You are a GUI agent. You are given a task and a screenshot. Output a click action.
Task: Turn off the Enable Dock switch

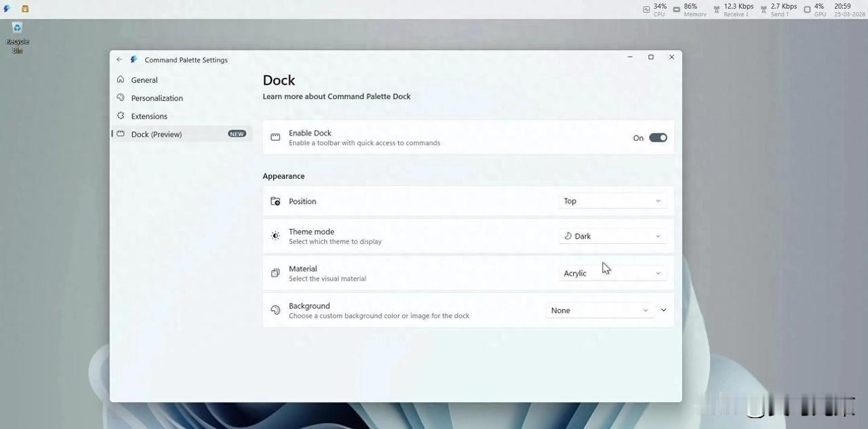coord(658,138)
